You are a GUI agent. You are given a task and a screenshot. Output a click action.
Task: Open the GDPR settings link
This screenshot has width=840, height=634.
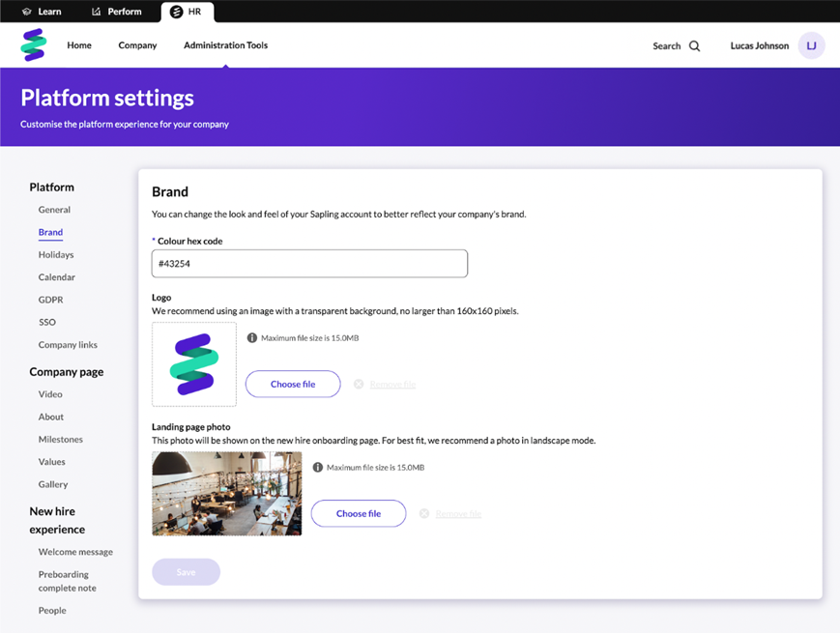point(50,300)
